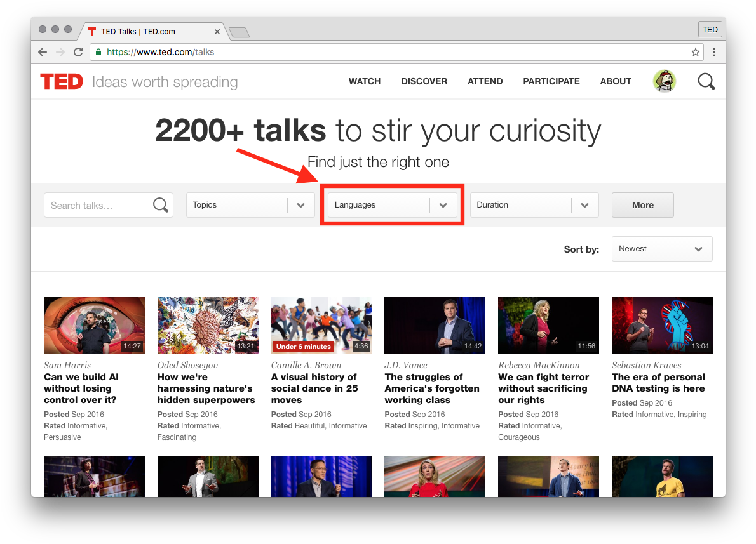Viewport: 756px width, 544px height.
Task: Click the magnifier in the Search talks box
Action: point(161,205)
